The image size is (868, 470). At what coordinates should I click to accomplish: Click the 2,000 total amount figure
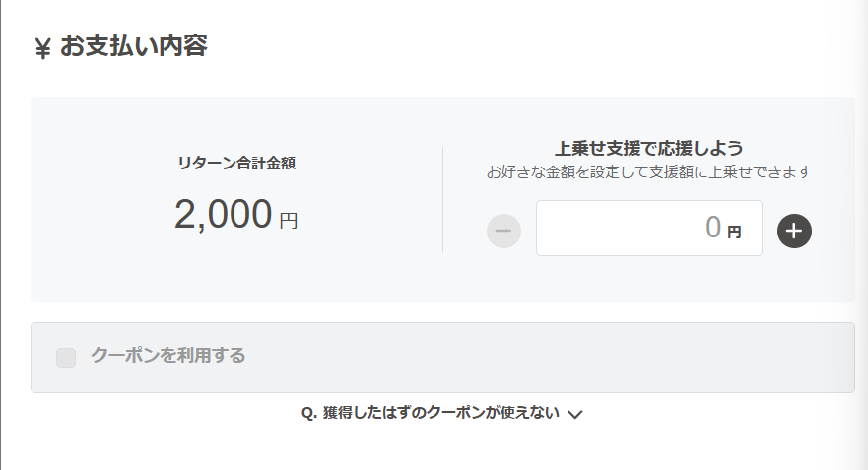tap(223, 215)
